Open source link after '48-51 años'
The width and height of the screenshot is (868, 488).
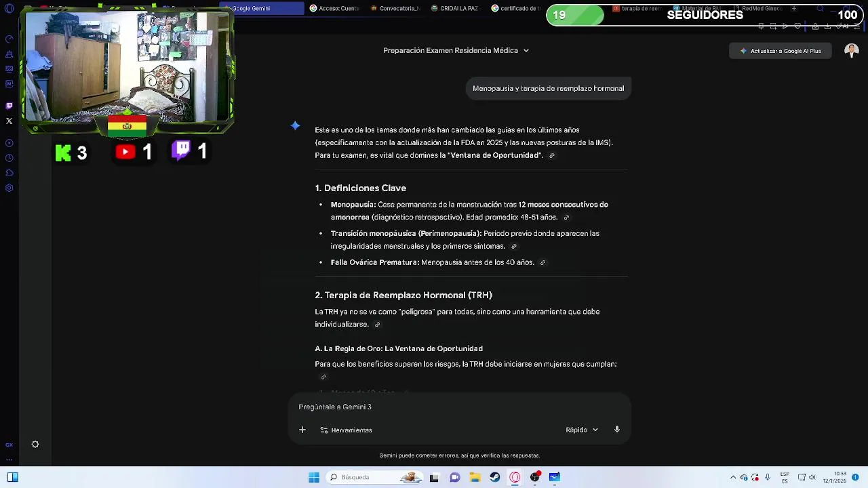tap(566, 218)
